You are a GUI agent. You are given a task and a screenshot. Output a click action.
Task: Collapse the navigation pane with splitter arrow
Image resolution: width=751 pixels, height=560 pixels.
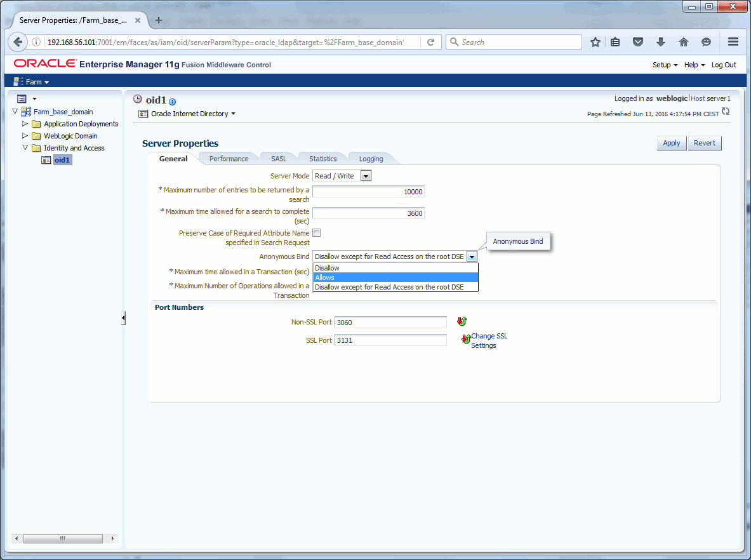coord(123,317)
